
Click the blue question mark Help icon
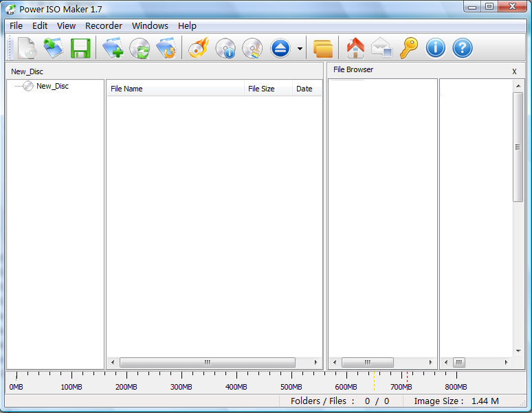coord(463,48)
